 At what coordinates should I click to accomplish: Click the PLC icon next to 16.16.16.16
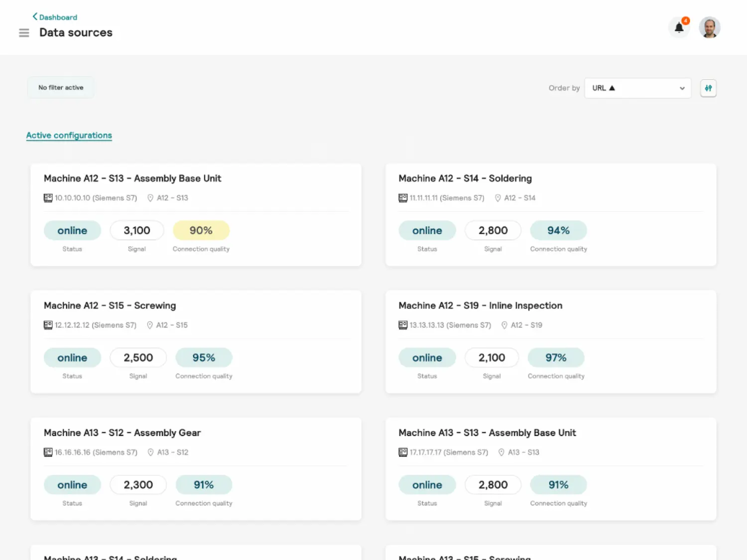coord(48,452)
